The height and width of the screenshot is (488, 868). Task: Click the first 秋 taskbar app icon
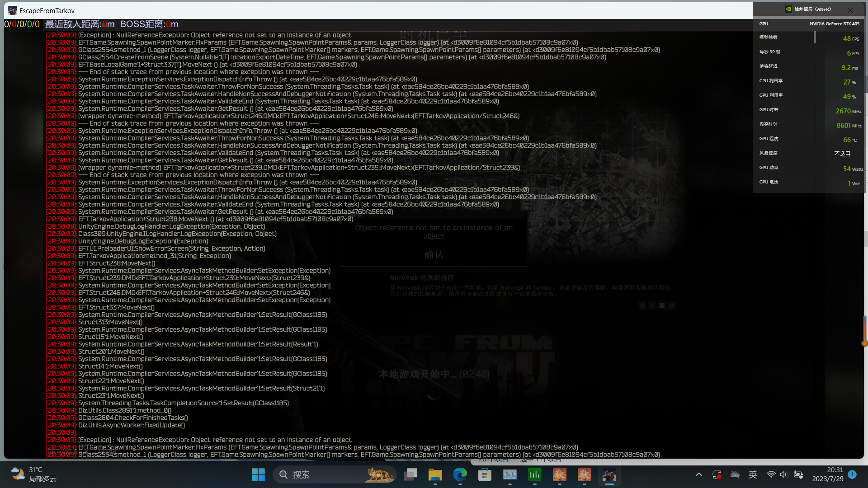click(560, 475)
